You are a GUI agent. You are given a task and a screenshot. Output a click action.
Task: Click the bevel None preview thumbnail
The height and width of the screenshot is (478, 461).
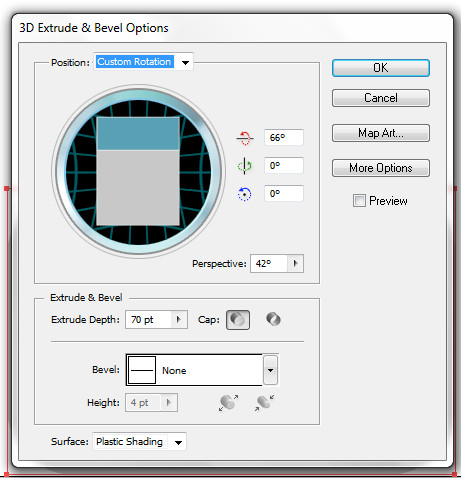click(x=142, y=370)
